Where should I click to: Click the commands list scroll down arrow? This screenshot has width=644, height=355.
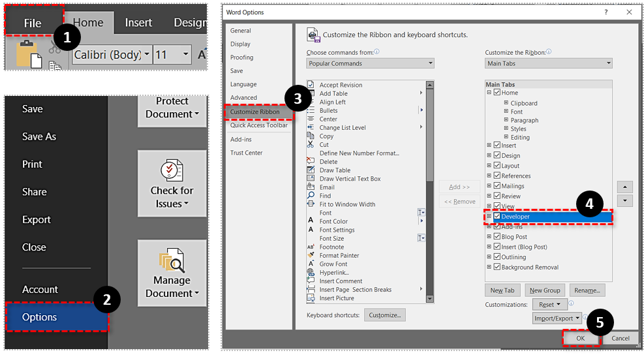point(429,299)
